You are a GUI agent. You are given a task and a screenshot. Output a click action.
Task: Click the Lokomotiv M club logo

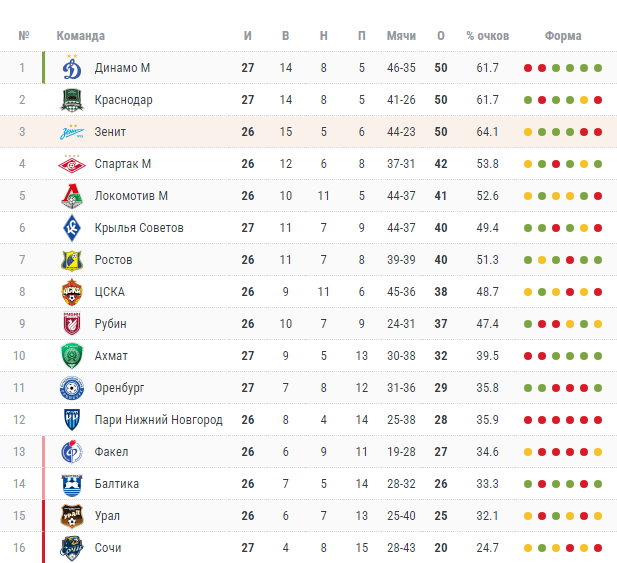71,196
